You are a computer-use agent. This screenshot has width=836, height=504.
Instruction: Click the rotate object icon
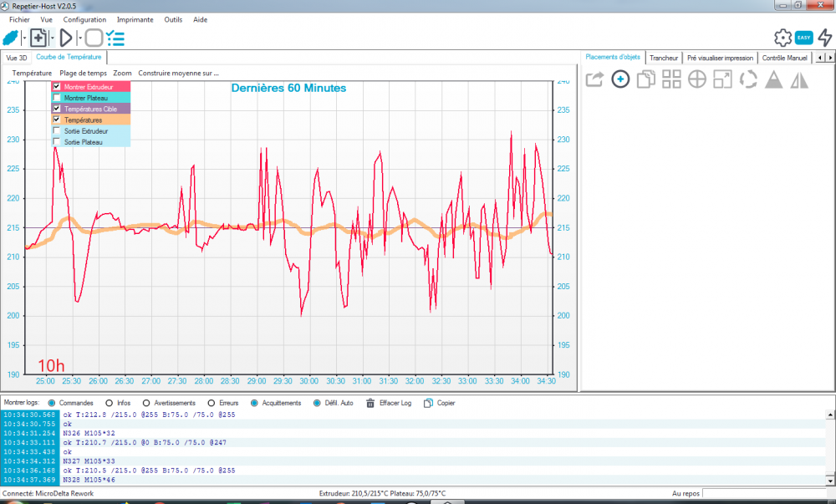pos(748,79)
